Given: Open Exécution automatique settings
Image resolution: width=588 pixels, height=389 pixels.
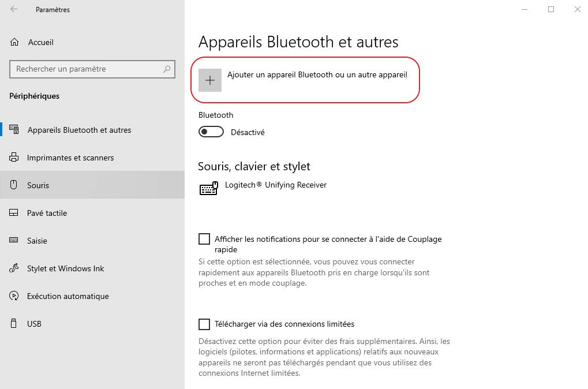Looking at the screenshot, I should (x=68, y=296).
